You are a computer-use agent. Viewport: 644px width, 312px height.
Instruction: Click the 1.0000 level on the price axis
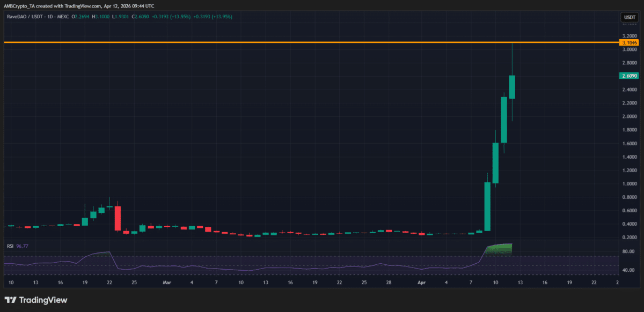628,184
